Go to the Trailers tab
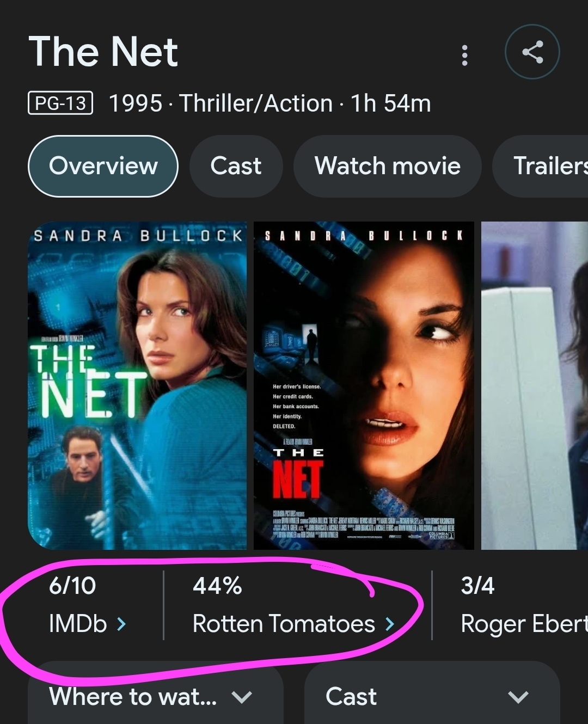588x724 pixels. tap(544, 166)
